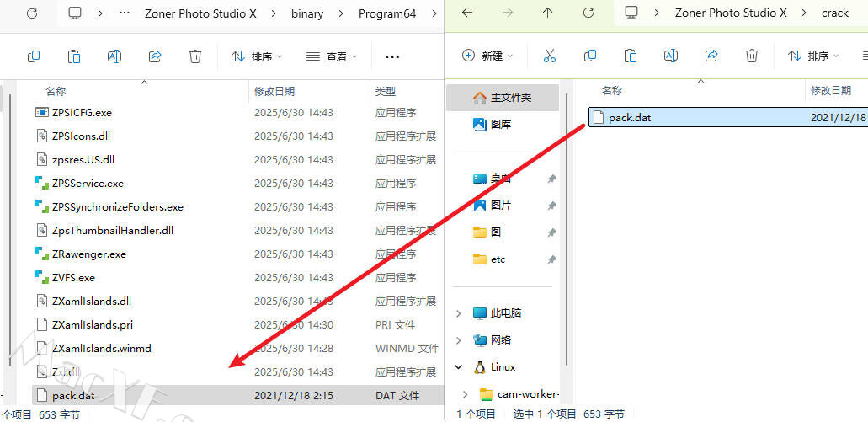Screen dimensions: 868x422
Task: Click Program64 in left window breadcrumb
Action: 387,13
